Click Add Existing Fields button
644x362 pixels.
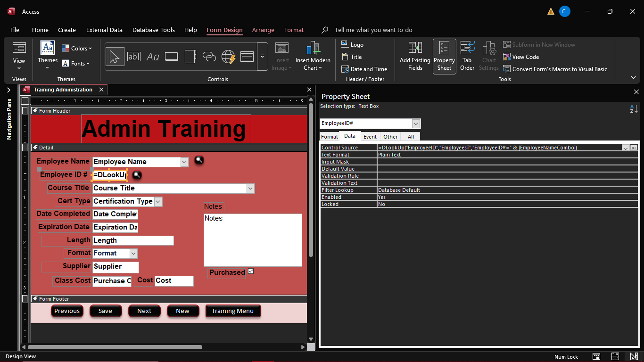(415, 56)
